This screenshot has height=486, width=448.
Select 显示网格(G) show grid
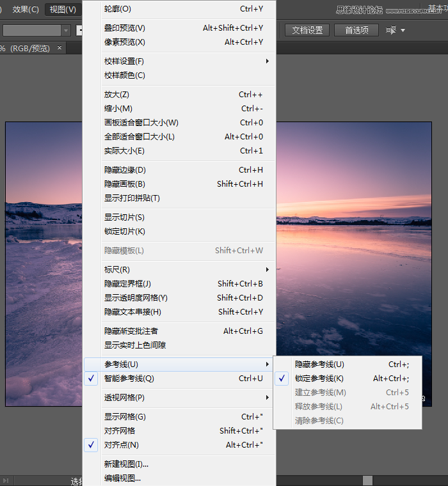(180, 417)
